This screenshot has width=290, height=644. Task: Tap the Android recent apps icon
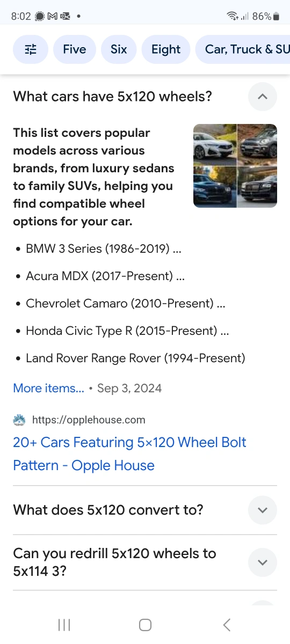point(64,625)
